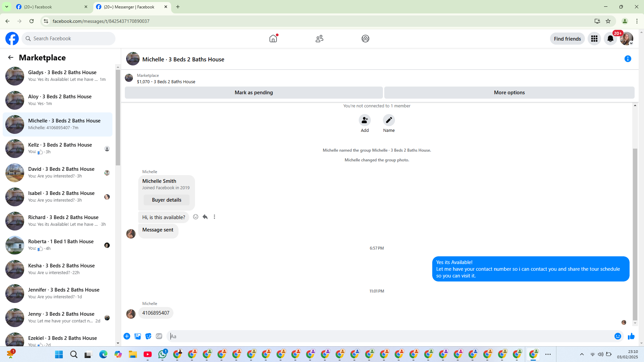Screen dimensions: 644x362
Task: Open the Home feed icon
Action: pos(273,39)
